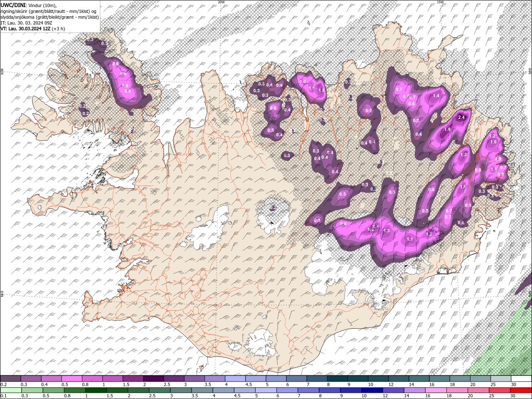532x399 pixels.
Task: Click the '20W' longitude label
Action: (x=221, y=2)
